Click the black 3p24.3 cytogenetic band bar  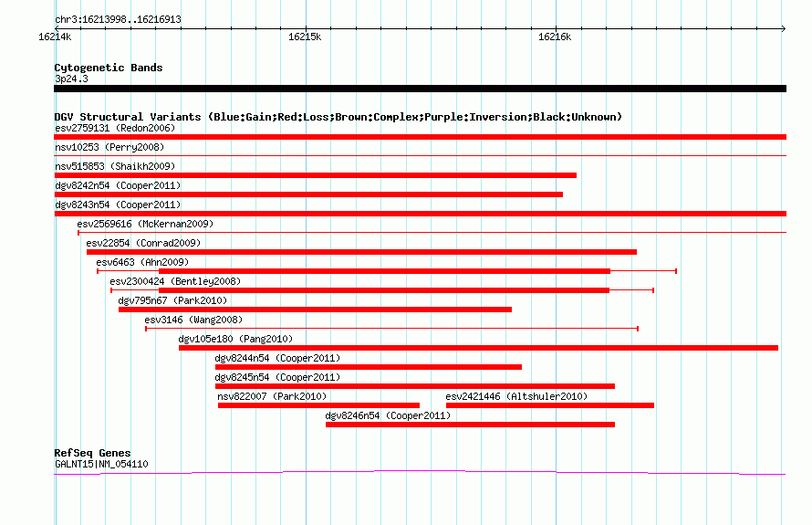[x=420, y=89]
